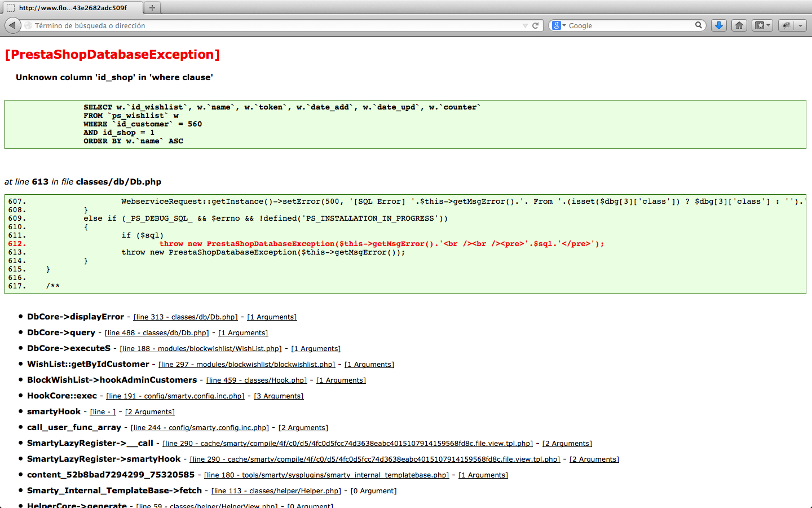This screenshot has width=812, height=508.
Task: Show the 3 Arguments for HookCore::exec
Action: (x=279, y=396)
